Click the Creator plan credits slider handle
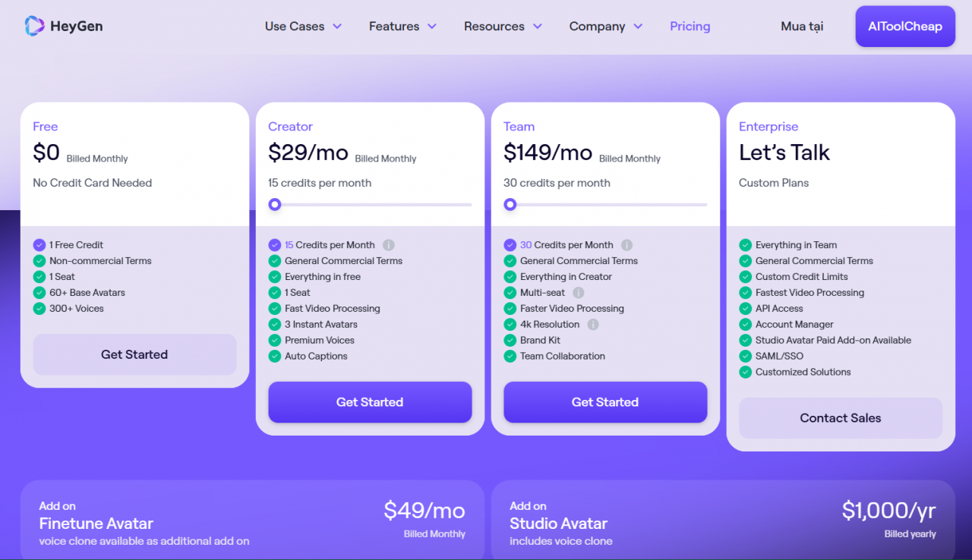Screen dimensions: 972x560 [275, 204]
